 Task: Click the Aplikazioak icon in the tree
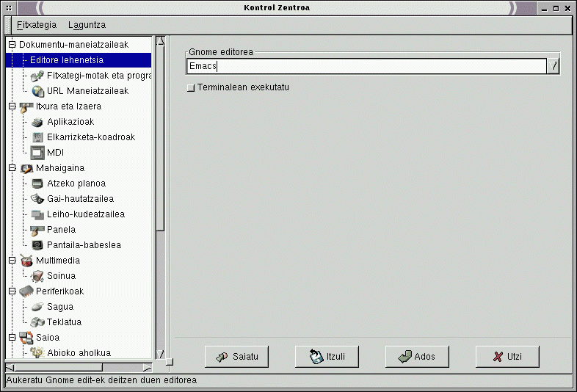coord(37,122)
